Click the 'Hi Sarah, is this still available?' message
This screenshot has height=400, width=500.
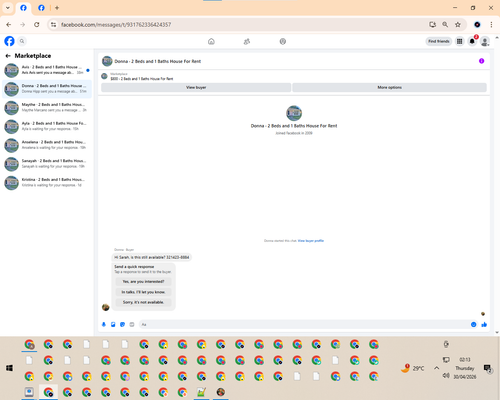point(152,257)
